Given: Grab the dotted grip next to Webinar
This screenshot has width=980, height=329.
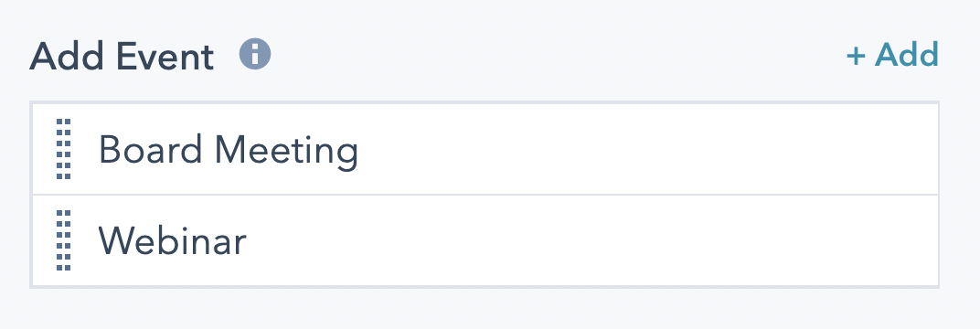Looking at the screenshot, I should click(64, 240).
